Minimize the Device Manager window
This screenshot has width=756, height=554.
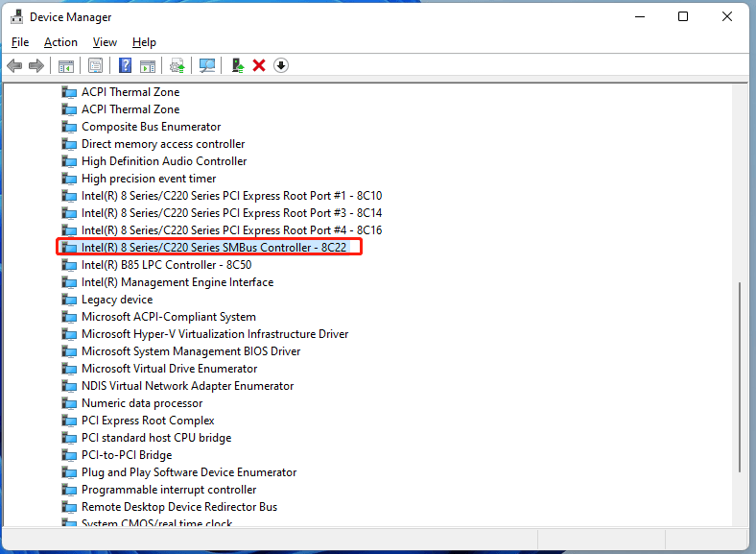[640, 17]
